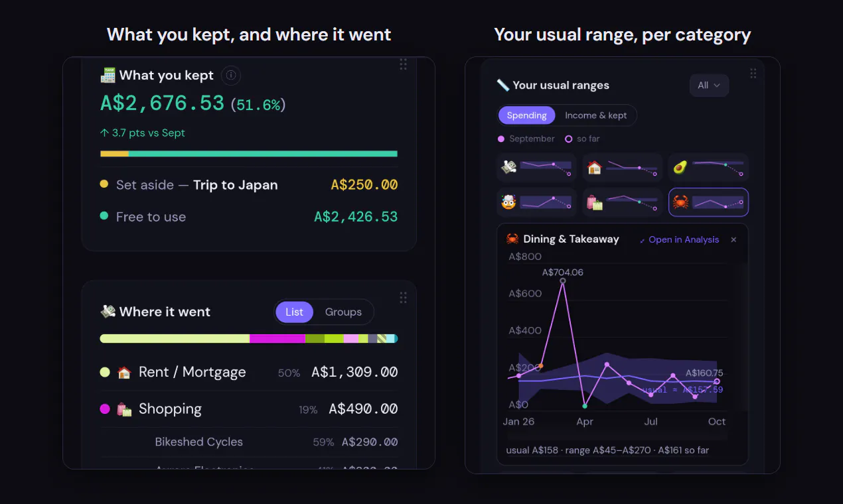Click the Bikeshed Cycles merchant row
Viewport: 843px width, 504px height.
249,442
